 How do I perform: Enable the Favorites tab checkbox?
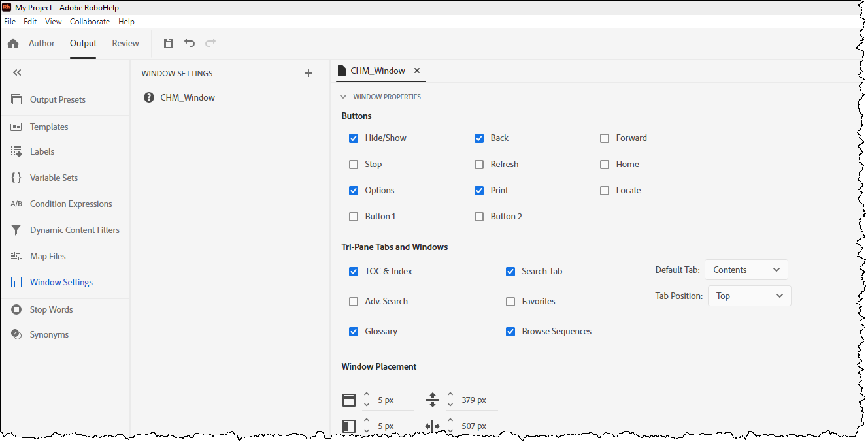click(510, 302)
